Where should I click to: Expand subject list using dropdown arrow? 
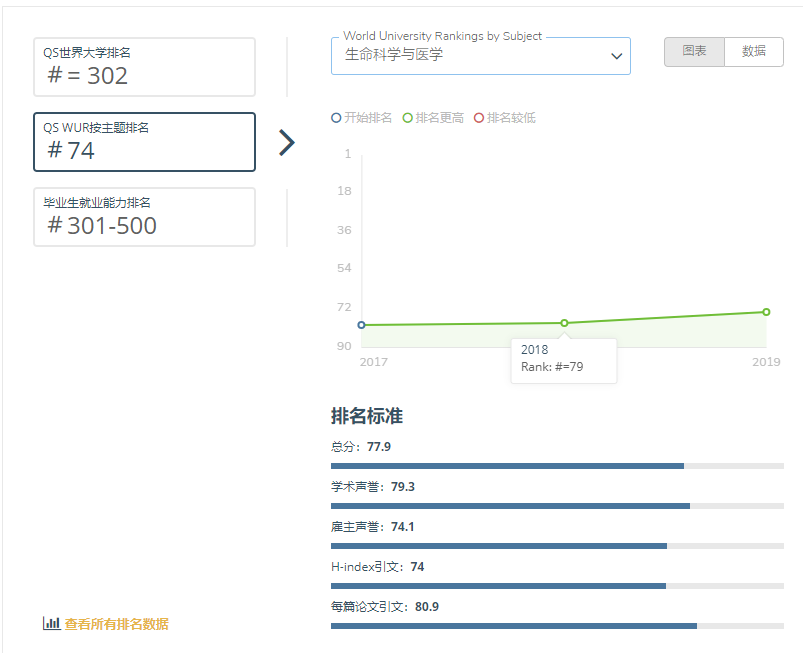coord(617,57)
